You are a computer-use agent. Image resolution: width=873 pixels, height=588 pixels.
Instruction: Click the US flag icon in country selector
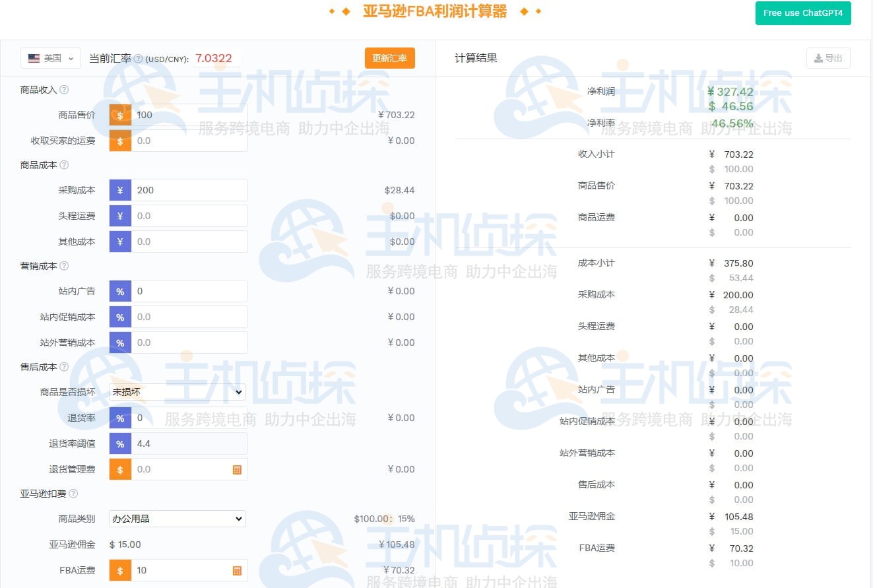(x=34, y=58)
